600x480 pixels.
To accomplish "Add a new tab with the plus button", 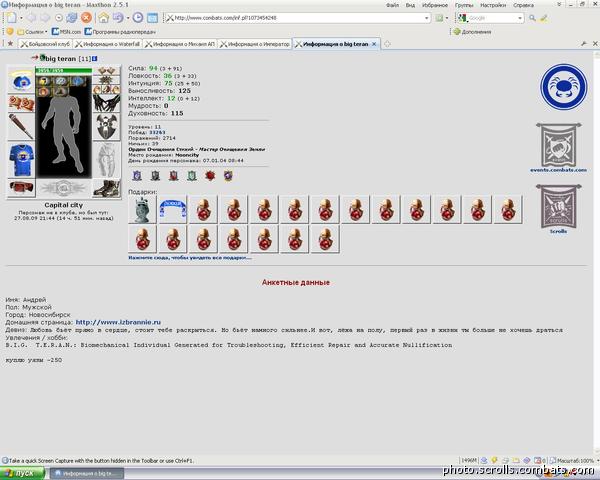I will point(387,44).
